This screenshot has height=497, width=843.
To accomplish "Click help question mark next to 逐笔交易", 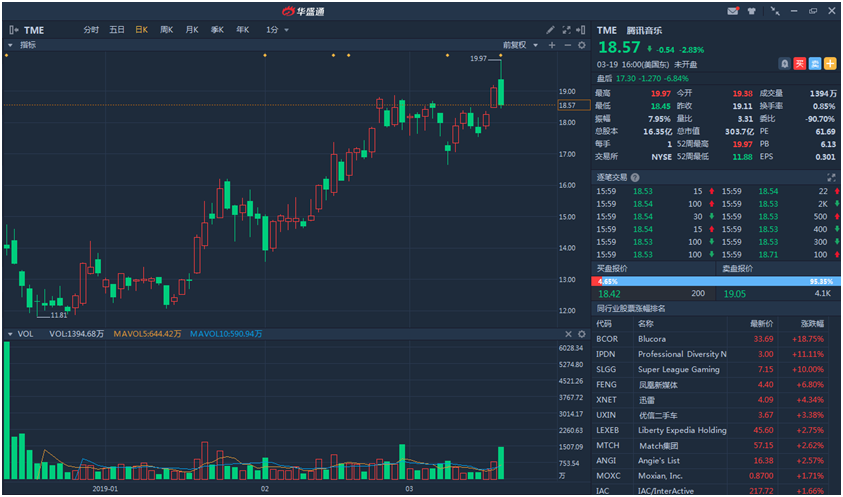I will [635, 178].
